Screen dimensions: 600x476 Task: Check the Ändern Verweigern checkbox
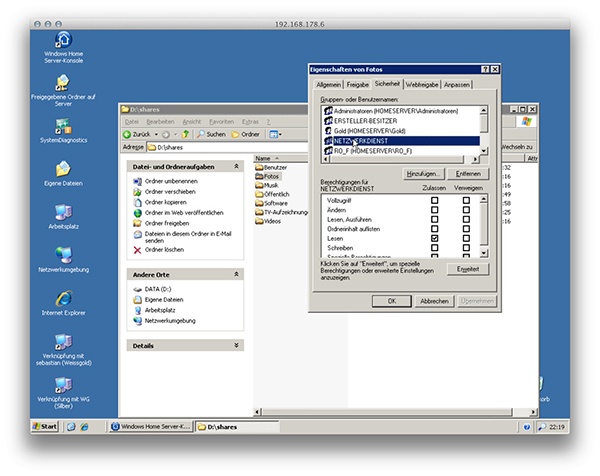coord(466,211)
